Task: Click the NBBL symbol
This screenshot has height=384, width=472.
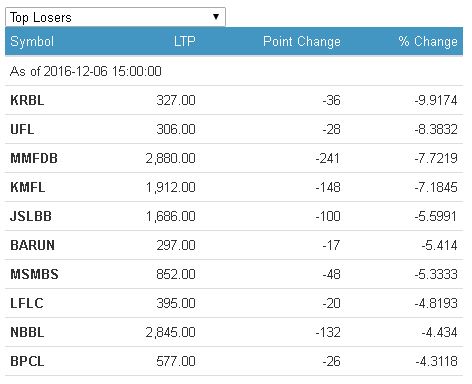Action: (x=27, y=332)
